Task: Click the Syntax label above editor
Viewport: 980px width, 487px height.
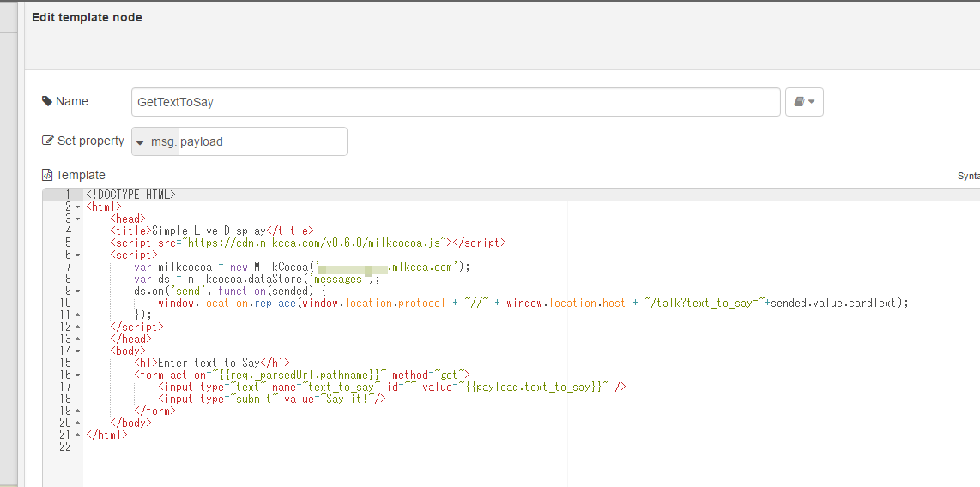Action: [968, 176]
